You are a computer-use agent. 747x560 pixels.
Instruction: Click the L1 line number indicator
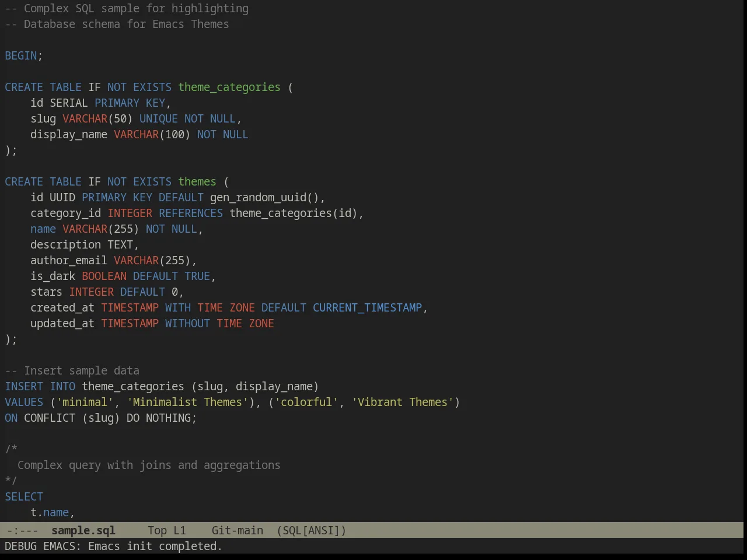(179, 530)
